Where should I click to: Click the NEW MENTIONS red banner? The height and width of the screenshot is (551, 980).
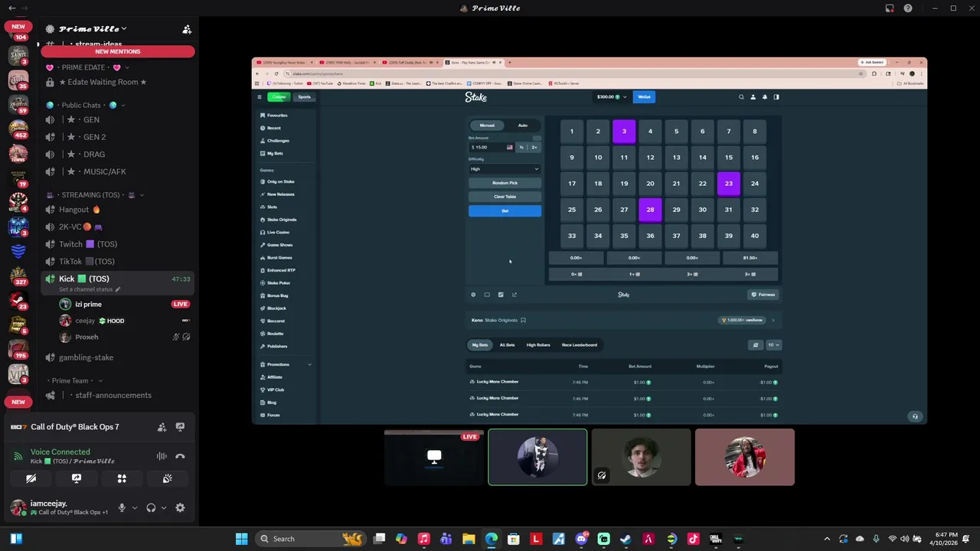coord(118,51)
